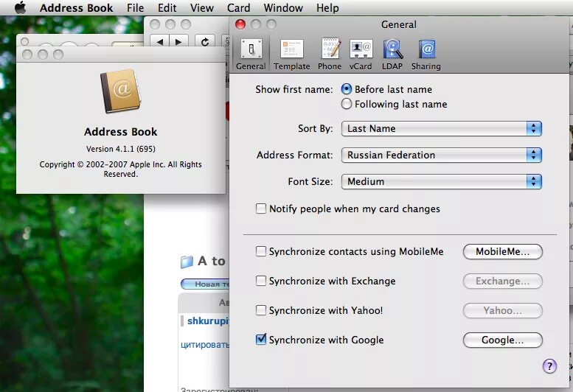
Task: Open the Address Book application menu
Action: (77, 7)
